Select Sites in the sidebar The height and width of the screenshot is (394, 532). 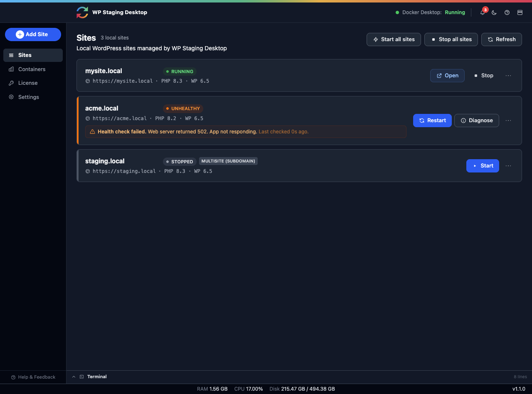click(x=33, y=55)
